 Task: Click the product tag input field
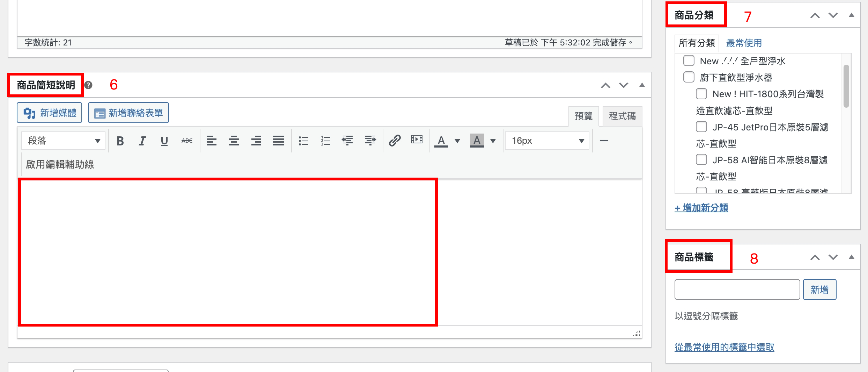tap(737, 289)
